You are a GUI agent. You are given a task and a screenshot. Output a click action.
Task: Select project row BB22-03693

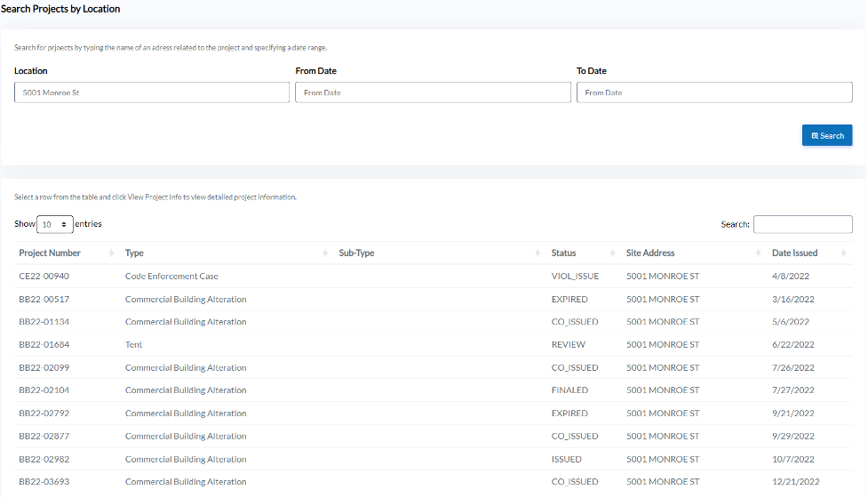click(44, 482)
